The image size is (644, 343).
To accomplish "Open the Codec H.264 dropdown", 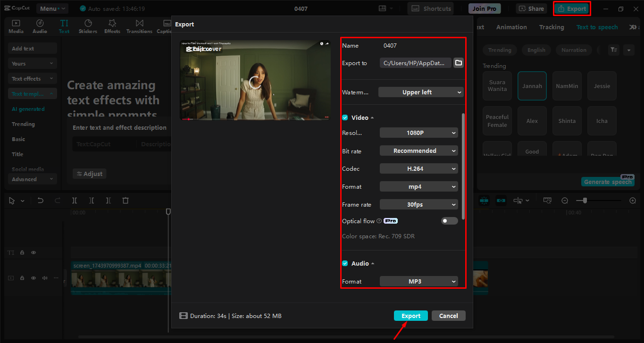I will click(x=419, y=169).
